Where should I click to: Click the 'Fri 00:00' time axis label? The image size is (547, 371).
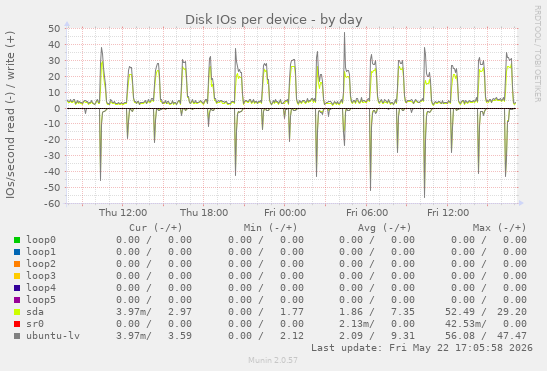[x=285, y=213]
